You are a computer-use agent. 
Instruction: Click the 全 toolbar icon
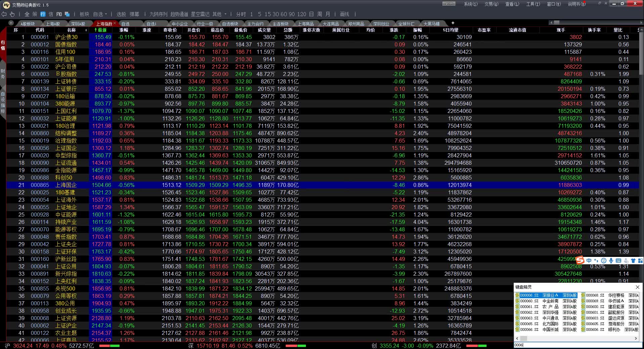27,14
